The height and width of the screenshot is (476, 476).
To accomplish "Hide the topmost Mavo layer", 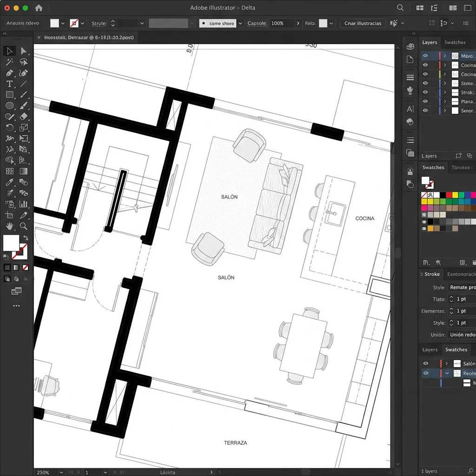I will 425,56.
